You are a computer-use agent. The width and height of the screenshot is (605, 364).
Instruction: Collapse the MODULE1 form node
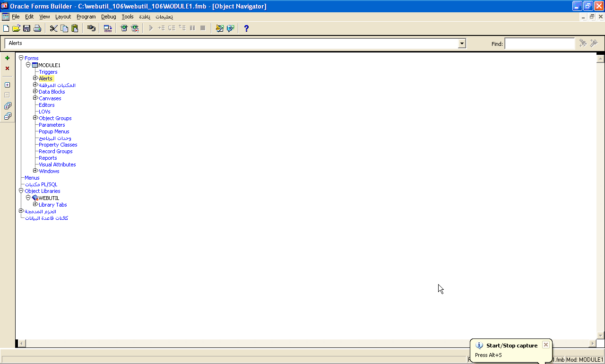coord(28,65)
